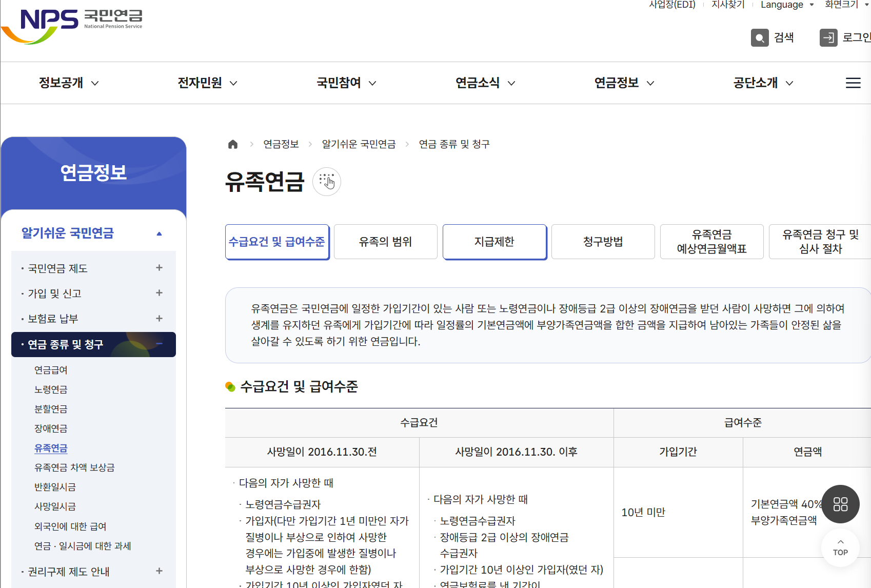The width and height of the screenshot is (871, 588).
Task: Click 검색 text button
Action: (x=784, y=37)
